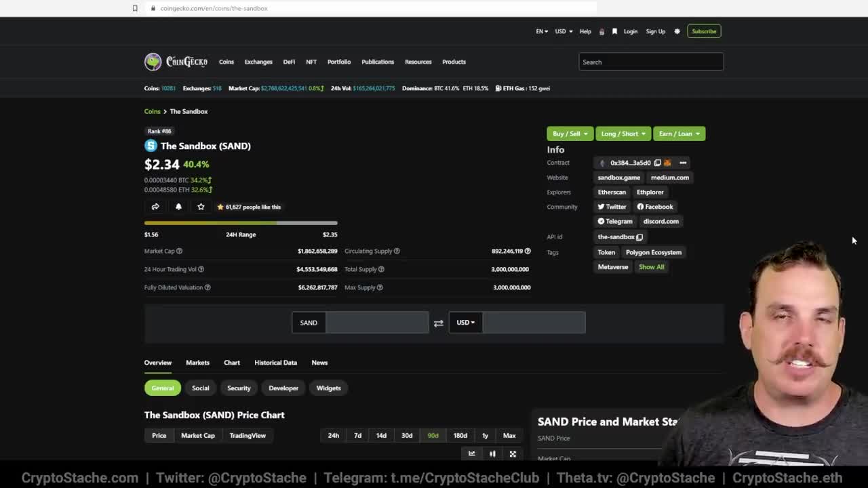Copy the API id the-sandbox
This screenshot has height=488, width=868.
point(639,237)
